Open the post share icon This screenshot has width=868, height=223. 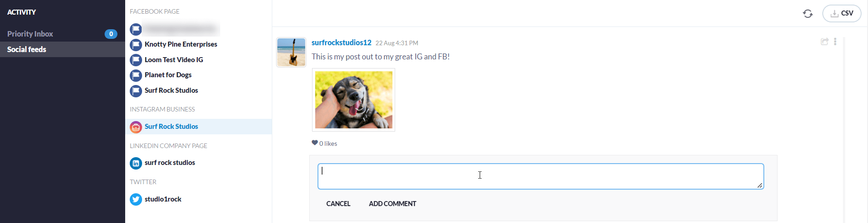click(x=825, y=42)
